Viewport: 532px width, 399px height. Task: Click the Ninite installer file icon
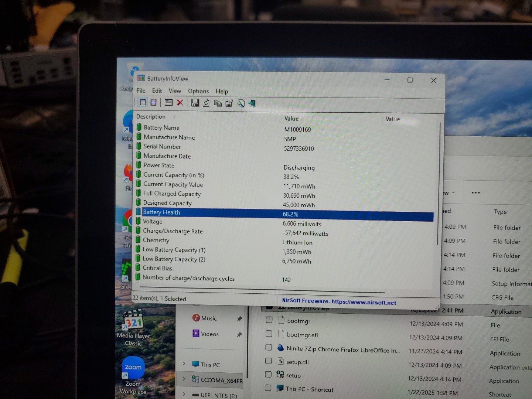(281, 348)
